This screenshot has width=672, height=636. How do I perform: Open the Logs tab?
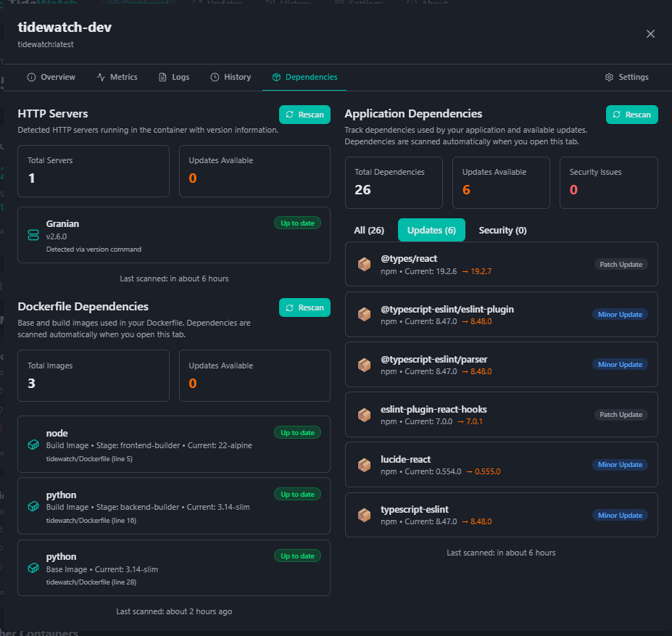point(174,77)
